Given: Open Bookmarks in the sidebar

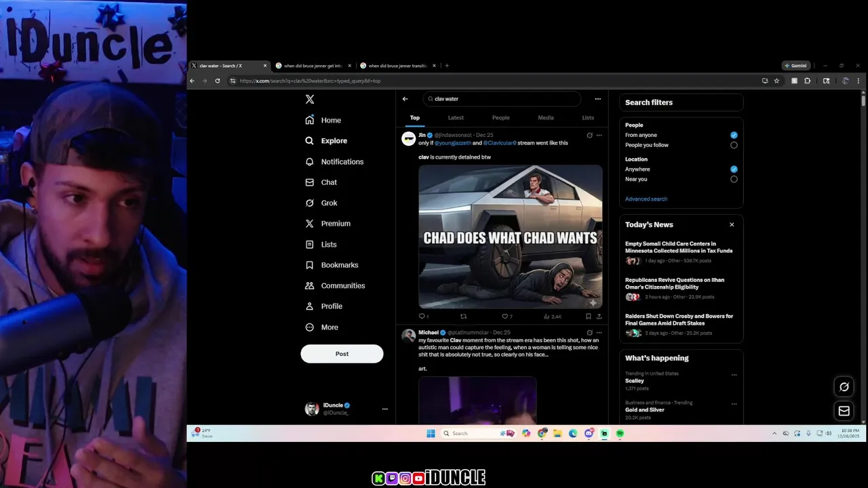Looking at the screenshot, I should [332, 265].
